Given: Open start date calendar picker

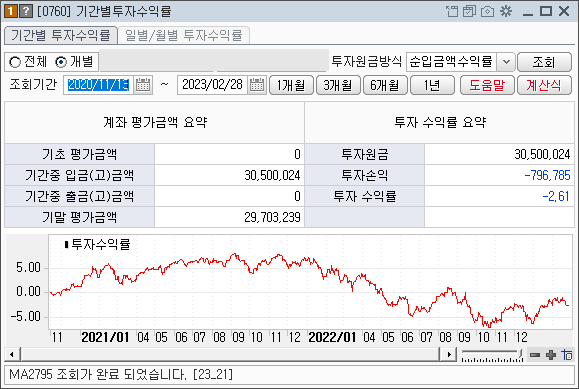Looking at the screenshot, I should coord(143,85).
